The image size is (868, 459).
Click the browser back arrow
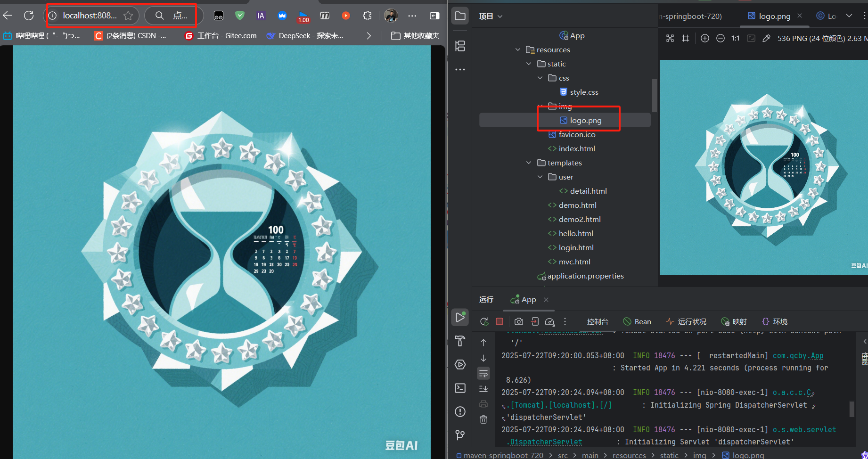point(8,16)
